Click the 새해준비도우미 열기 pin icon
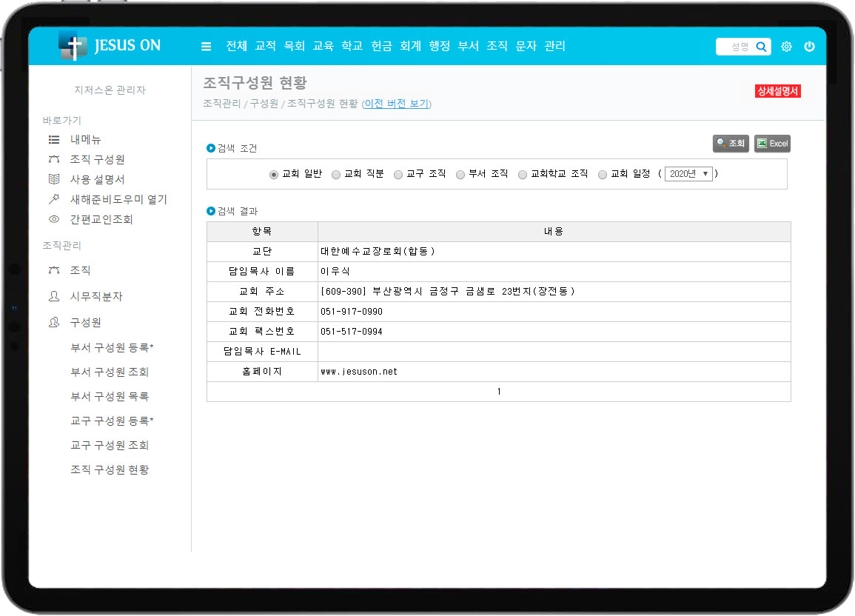Viewport: 855px width, 616px height. click(53, 199)
